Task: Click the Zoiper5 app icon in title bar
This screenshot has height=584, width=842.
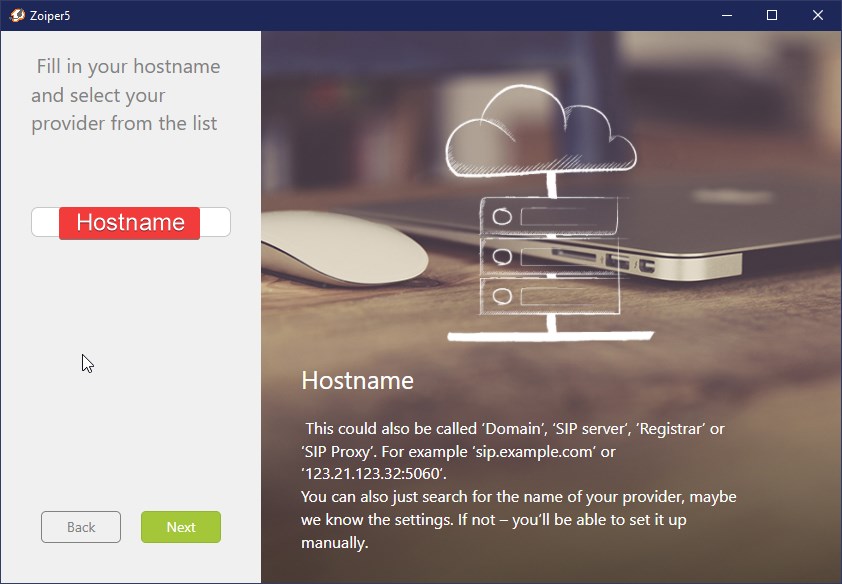Action: coord(17,15)
